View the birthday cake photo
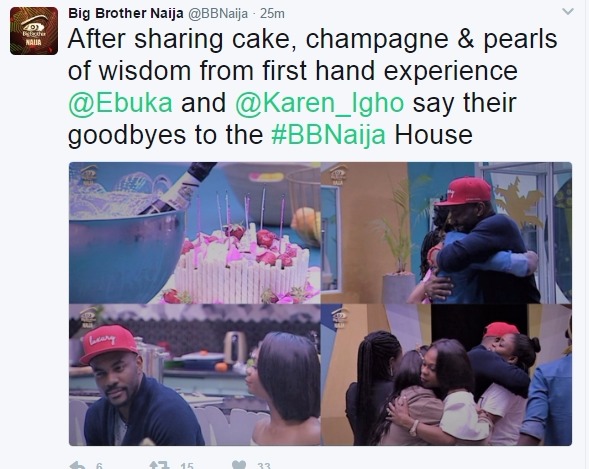The width and height of the screenshot is (589, 469). [x=195, y=232]
